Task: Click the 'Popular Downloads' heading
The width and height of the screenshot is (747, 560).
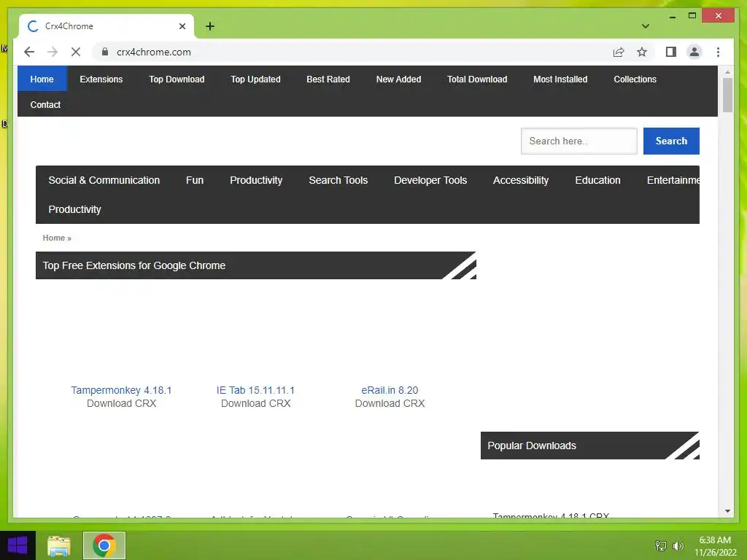Action: tap(532, 446)
